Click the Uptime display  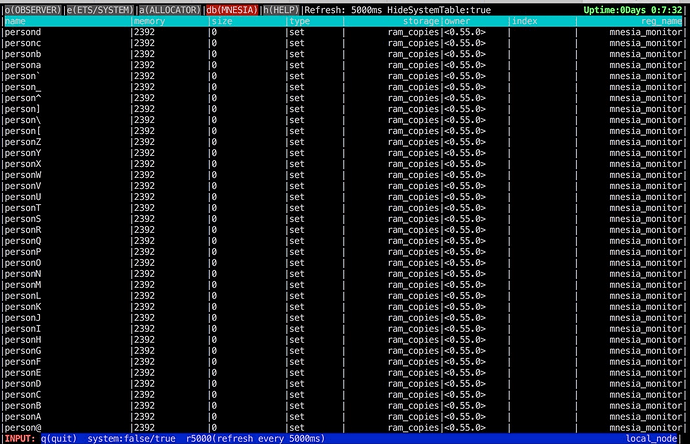tap(633, 10)
